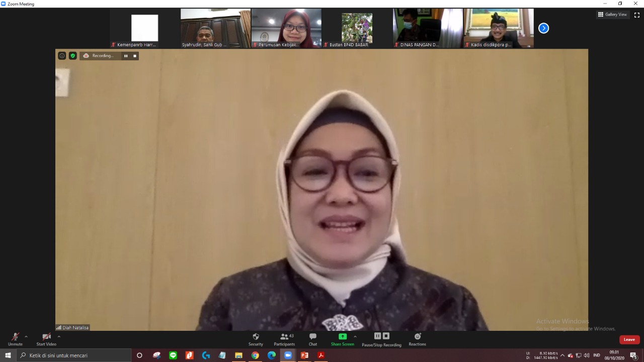Open volume control in system tray
Viewport: 644px width, 362px height.
click(587, 355)
